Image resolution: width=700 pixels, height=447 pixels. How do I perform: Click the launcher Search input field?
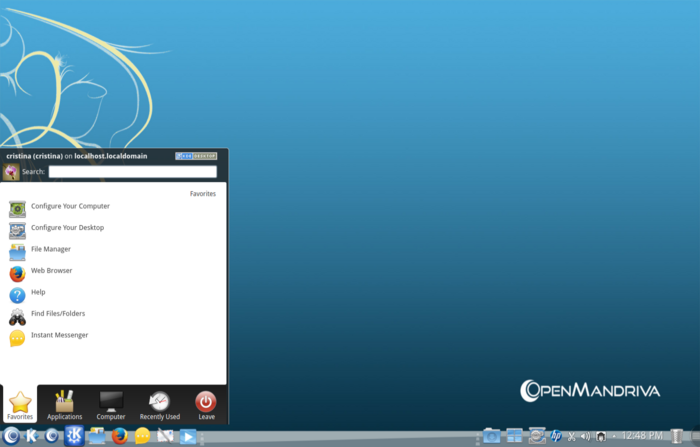133,171
